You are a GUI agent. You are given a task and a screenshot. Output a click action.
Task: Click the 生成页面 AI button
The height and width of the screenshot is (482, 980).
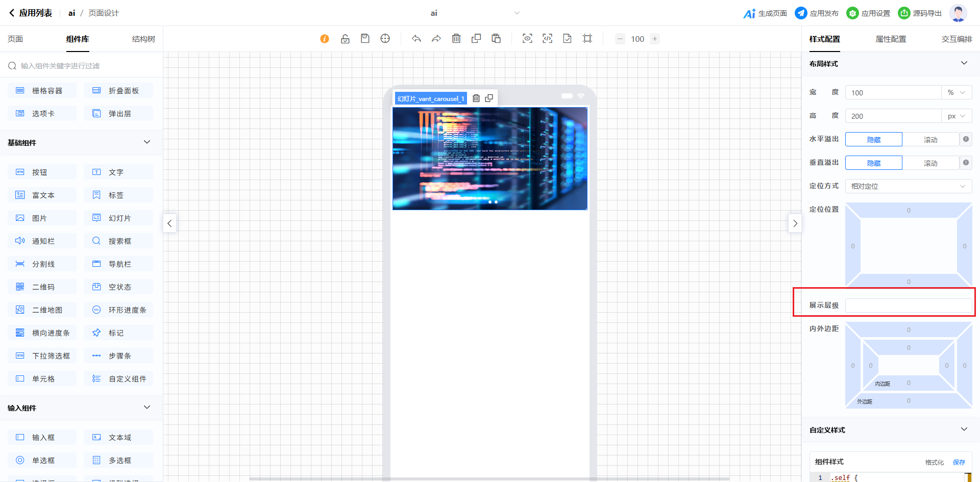(x=765, y=13)
